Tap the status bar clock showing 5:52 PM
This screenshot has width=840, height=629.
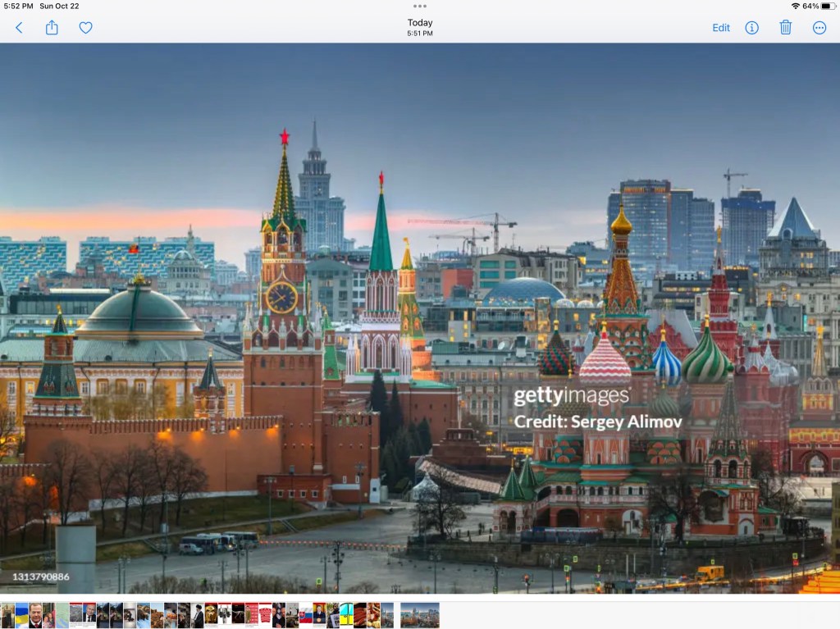point(18,6)
